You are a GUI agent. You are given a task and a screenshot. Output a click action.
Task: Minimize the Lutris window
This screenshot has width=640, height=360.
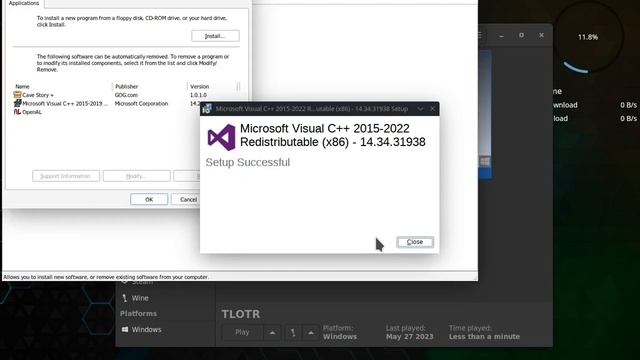tap(502, 36)
